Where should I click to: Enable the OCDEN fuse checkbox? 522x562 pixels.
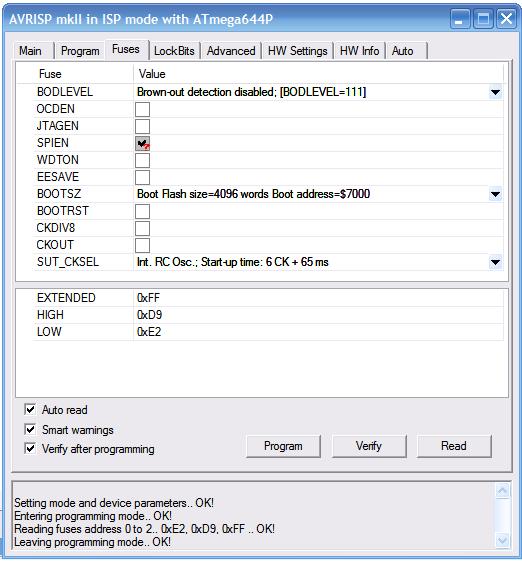[142, 109]
